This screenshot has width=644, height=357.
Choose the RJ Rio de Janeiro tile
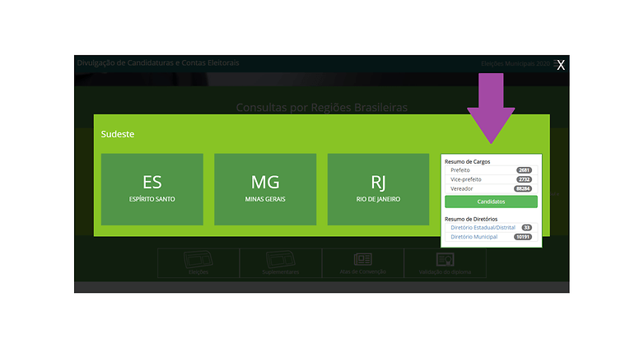pyautogui.click(x=378, y=189)
